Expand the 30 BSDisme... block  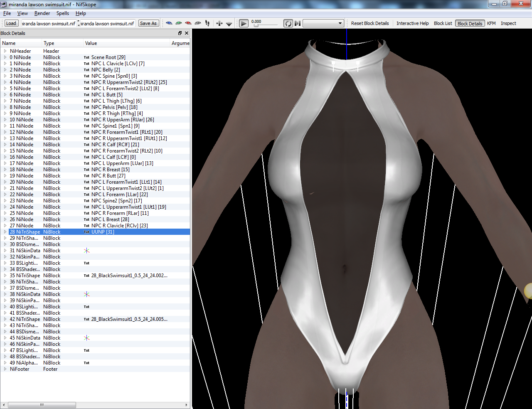(5, 244)
